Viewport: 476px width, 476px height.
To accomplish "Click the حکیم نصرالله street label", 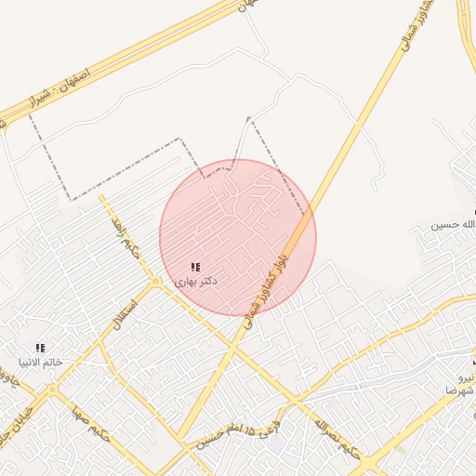I will pyautogui.click(x=337, y=440).
